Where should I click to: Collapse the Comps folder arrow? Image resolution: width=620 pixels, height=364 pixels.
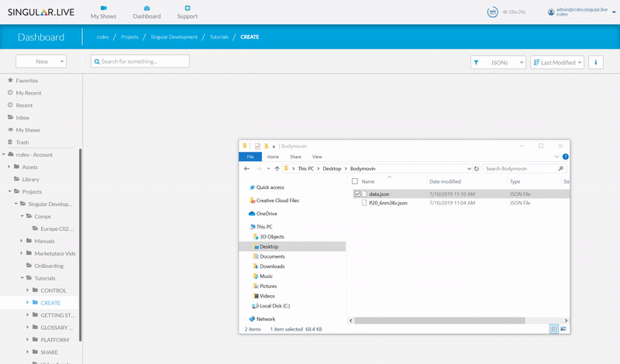pos(22,216)
